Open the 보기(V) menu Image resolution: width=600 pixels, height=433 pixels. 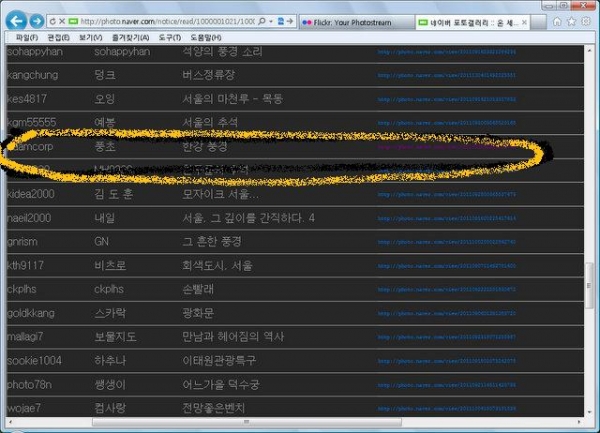click(91, 37)
